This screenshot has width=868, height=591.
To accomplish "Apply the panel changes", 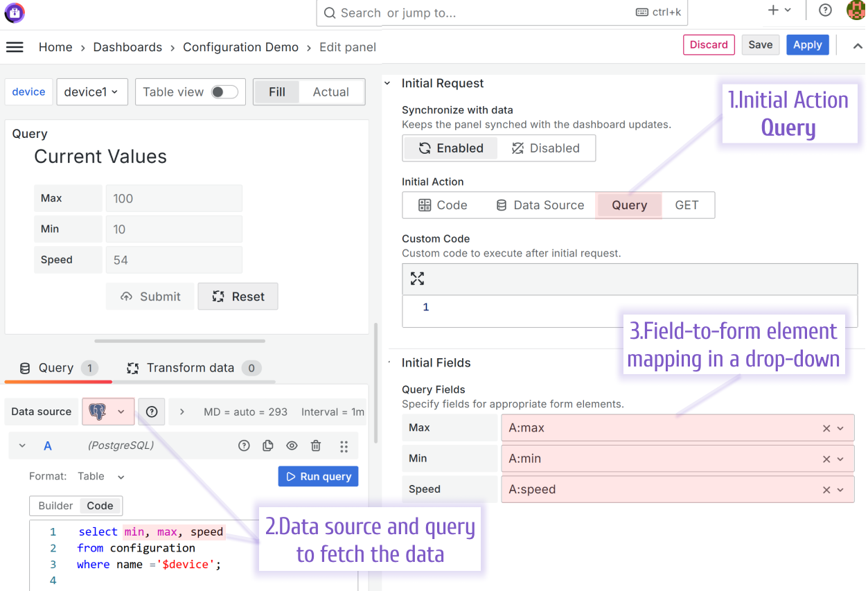I will pyautogui.click(x=808, y=44).
